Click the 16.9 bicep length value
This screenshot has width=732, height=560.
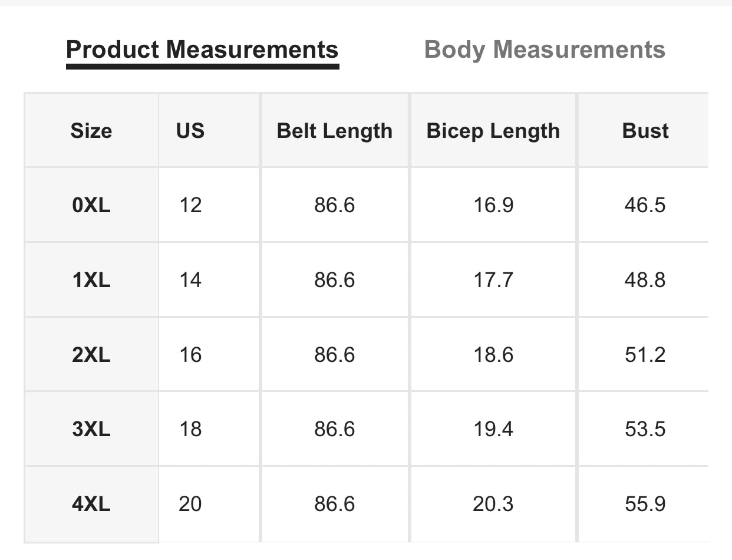pyautogui.click(x=493, y=205)
